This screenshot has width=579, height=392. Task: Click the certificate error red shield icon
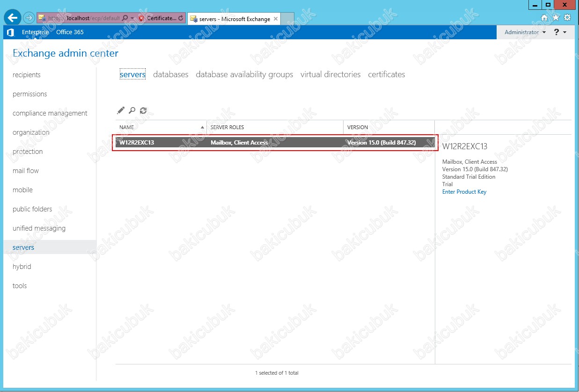pos(141,18)
